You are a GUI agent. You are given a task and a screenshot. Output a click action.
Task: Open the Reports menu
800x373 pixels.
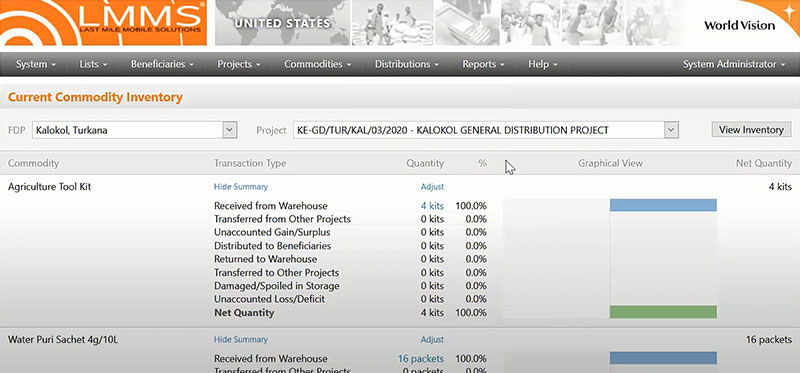pyautogui.click(x=483, y=64)
